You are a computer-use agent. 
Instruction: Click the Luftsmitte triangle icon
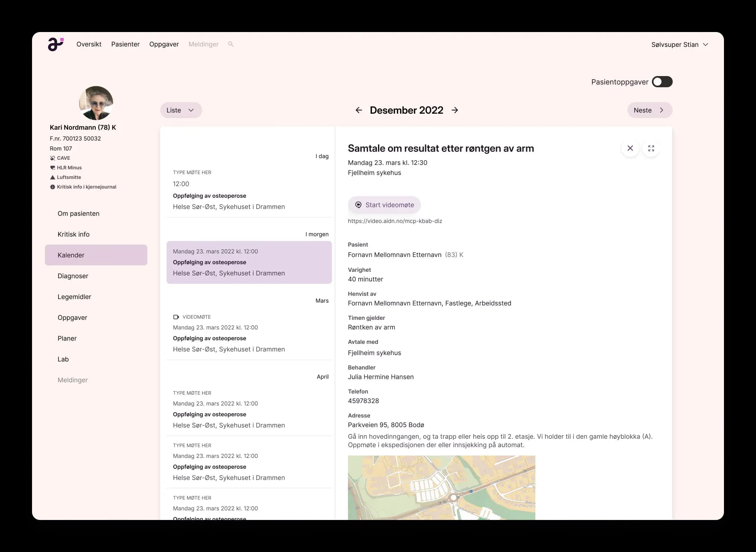click(x=52, y=177)
